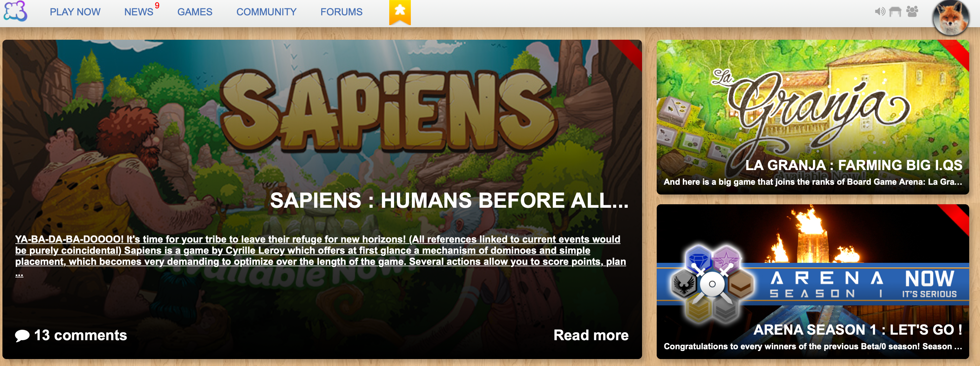Open the friends group icon
980x366 pixels.
(x=912, y=12)
